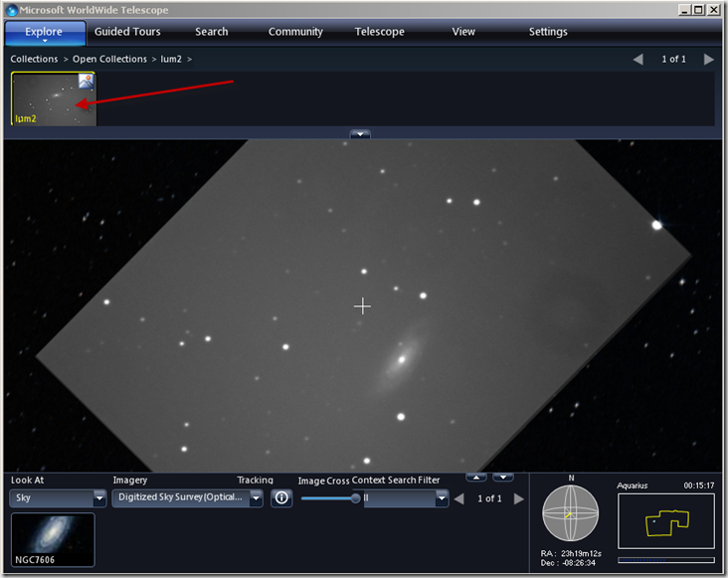Click the Aquarius constellation label
Viewport: 728px width, 578px height.
632,485
